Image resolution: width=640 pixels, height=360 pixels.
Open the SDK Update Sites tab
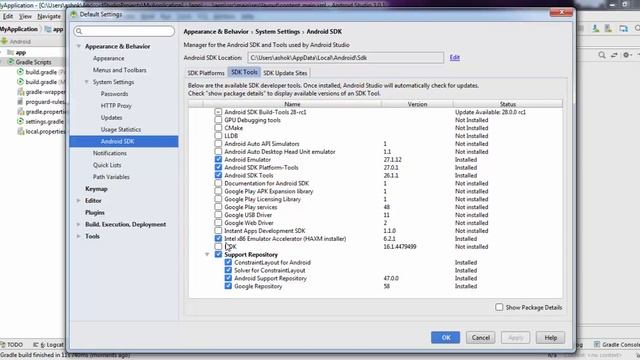point(285,73)
